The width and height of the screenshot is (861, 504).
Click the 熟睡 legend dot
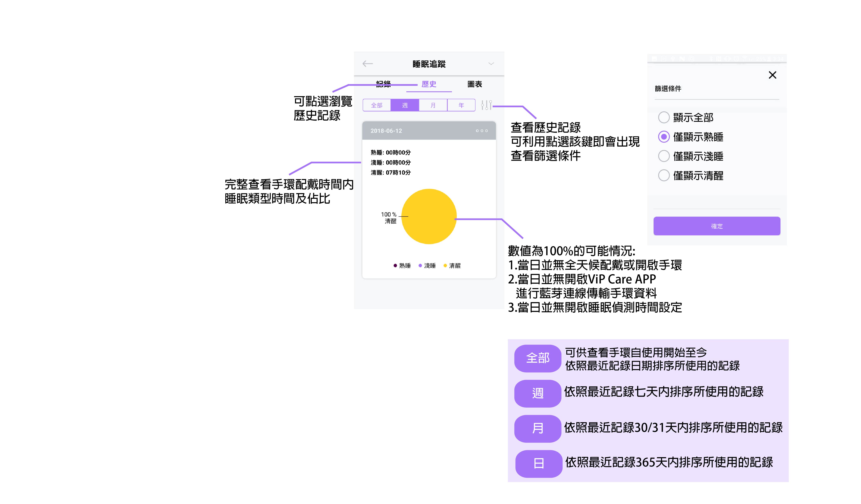(x=395, y=266)
